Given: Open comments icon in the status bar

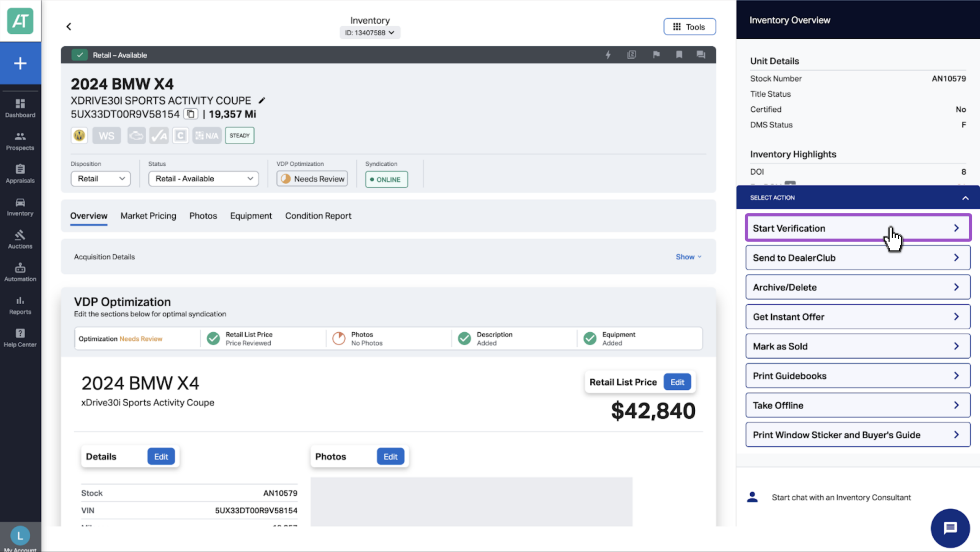Looking at the screenshot, I should (x=701, y=55).
